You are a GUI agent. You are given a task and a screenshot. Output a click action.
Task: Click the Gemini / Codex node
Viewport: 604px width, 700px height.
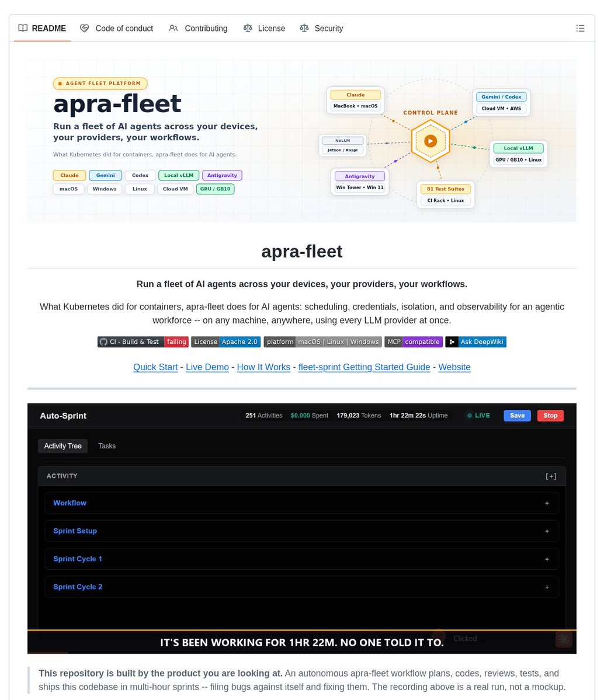coord(501,103)
